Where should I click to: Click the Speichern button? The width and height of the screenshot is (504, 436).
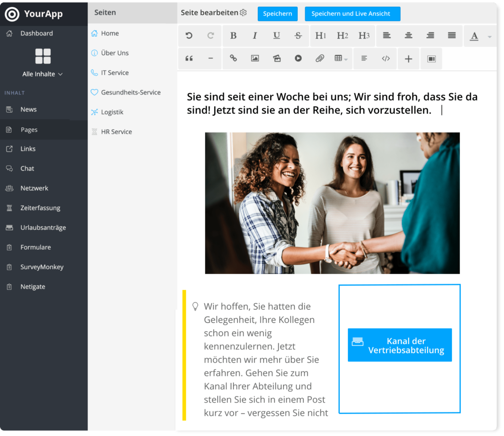[277, 14]
